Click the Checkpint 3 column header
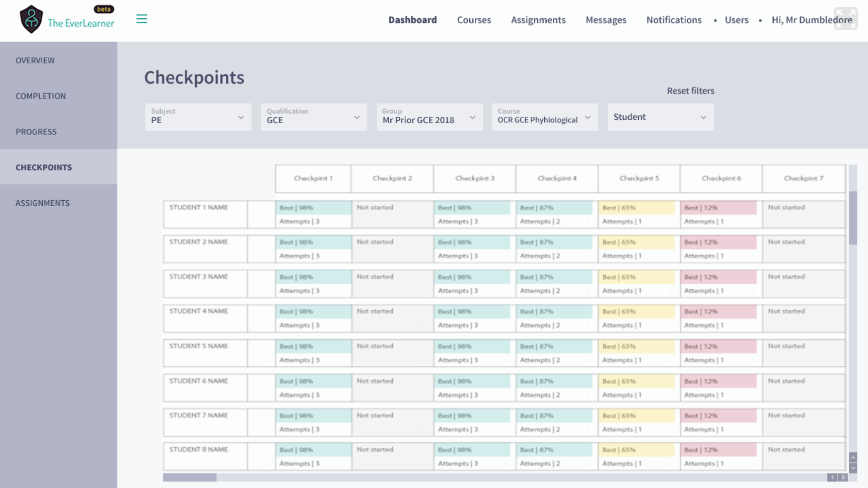 475,178
